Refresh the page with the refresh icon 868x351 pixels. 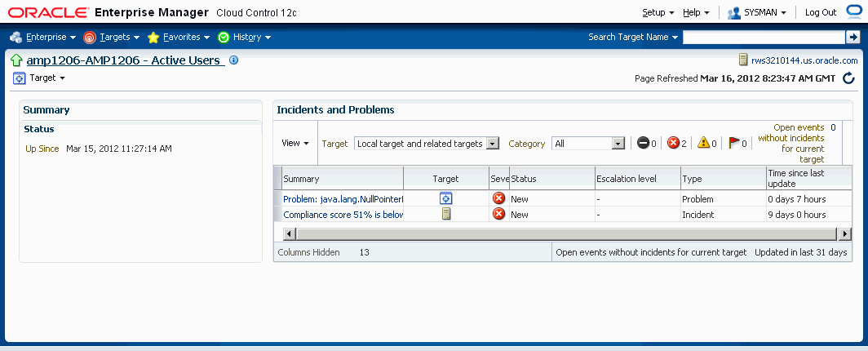click(848, 78)
